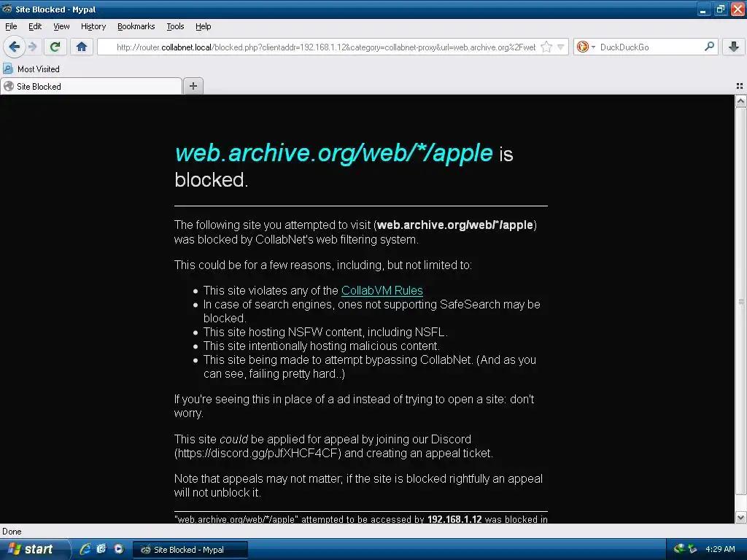Click the second system tray icon beside the clock
Image resolution: width=747 pixels, height=560 pixels.
pos(693,549)
